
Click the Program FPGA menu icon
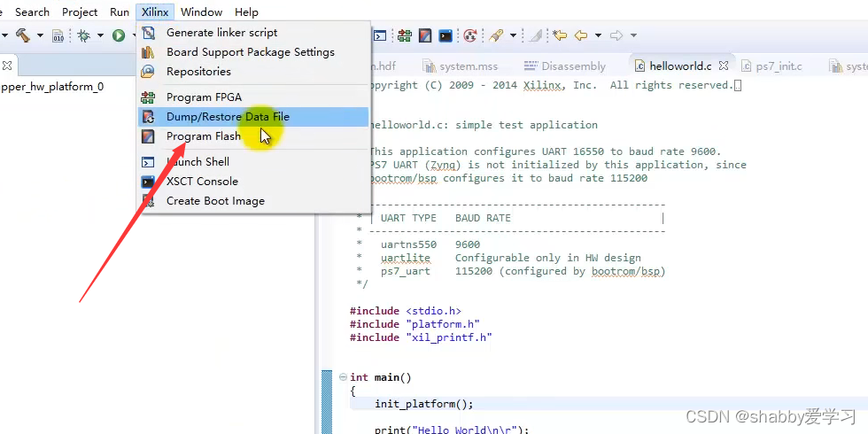[x=148, y=97]
